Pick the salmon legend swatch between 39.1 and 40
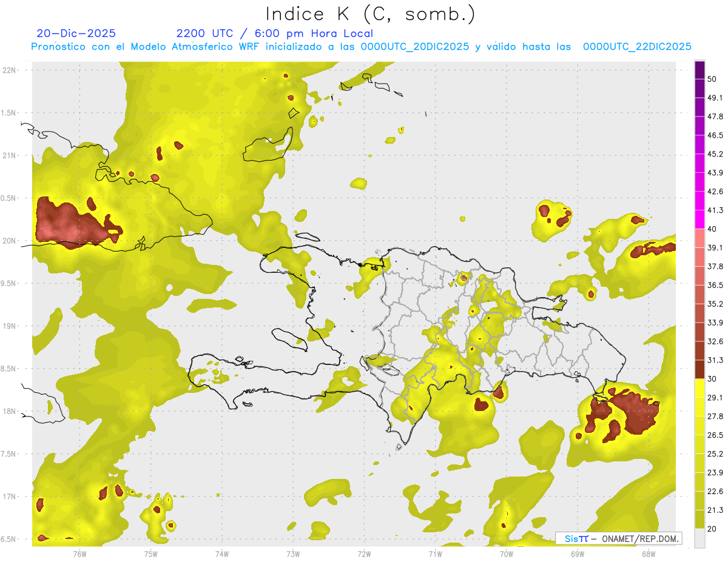Screen dimensions: 728x562 coord(700,238)
